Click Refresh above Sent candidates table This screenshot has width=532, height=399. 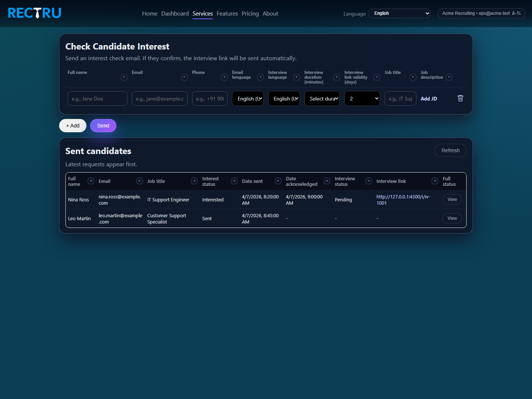pos(450,150)
